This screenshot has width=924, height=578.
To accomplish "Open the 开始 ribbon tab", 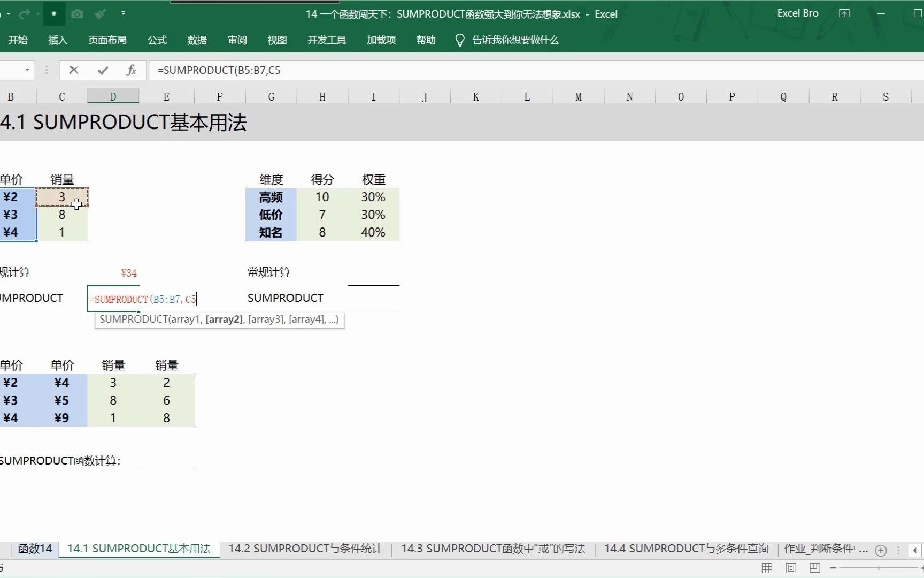I will coord(18,40).
